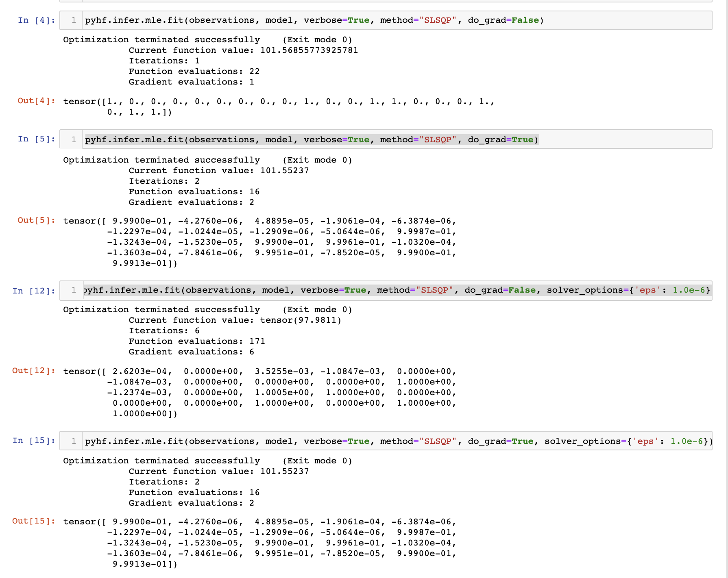Click line number 1 in cell 15
The width and height of the screenshot is (728, 578).
(x=73, y=441)
